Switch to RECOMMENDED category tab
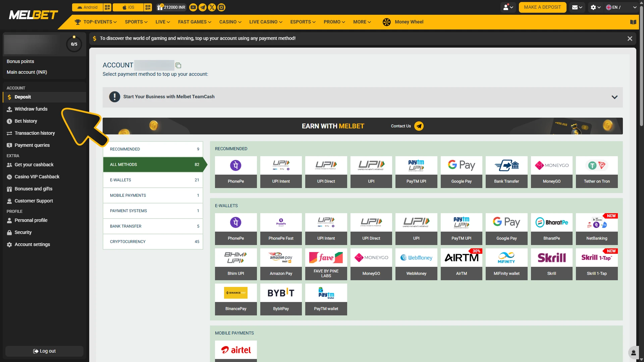Viewport: 644px width, 362px height. pyautogui.click(x=153, y=149)
